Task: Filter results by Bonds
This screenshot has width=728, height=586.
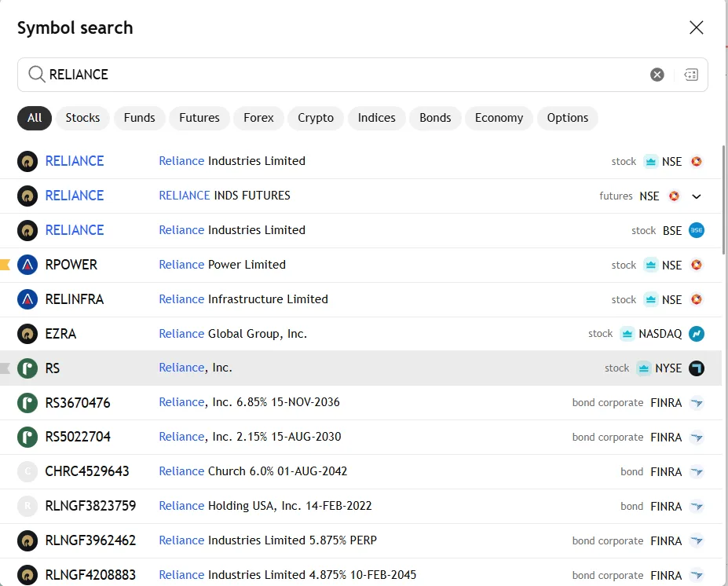Action: pyautogui.click(x=435, y=118)
